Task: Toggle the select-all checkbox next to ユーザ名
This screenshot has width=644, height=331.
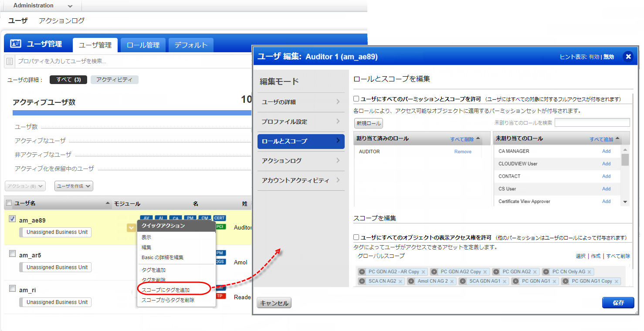Action: 9,203
